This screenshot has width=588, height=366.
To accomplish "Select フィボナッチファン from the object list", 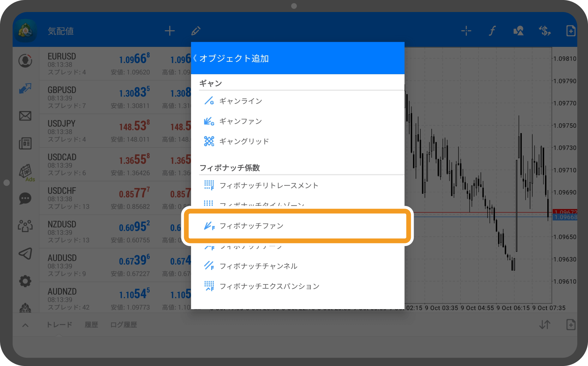I will (x=297, y=226).
